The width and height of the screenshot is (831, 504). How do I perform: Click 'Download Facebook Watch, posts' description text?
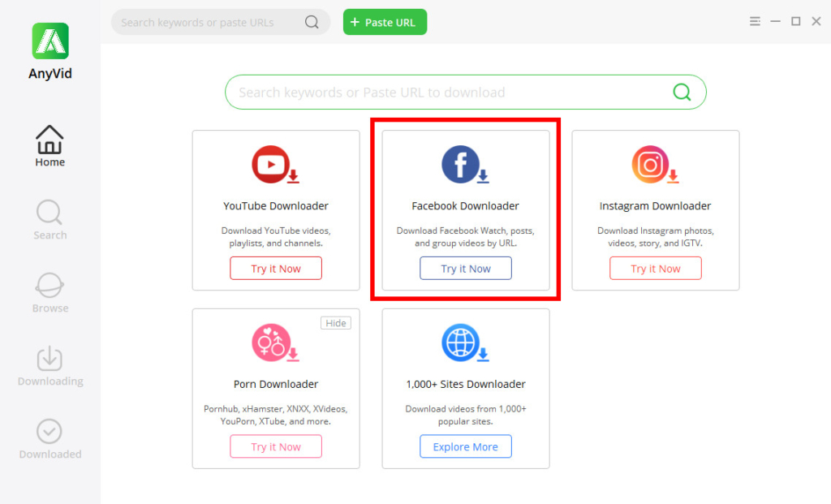point(465,237)
